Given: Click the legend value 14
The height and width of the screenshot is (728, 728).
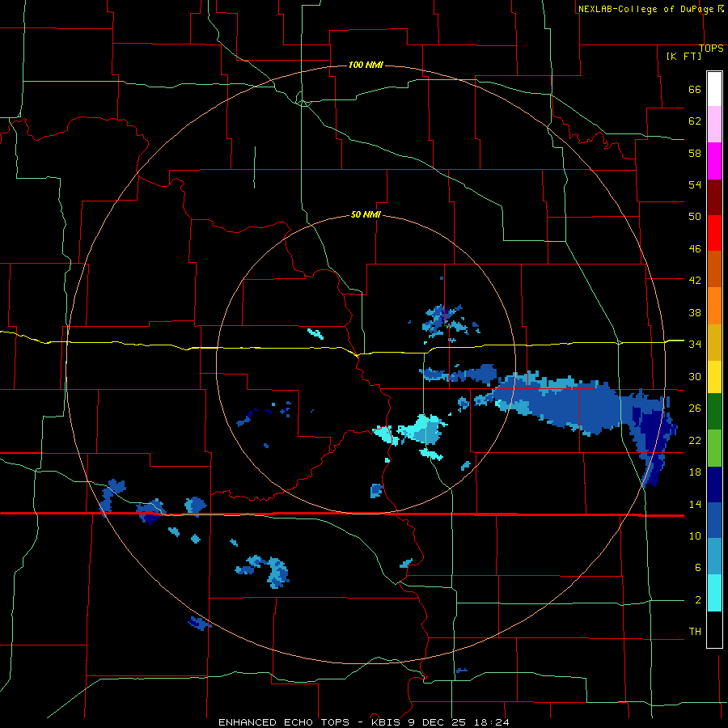Looking at the screenshot, I should [x=695, y=504].
